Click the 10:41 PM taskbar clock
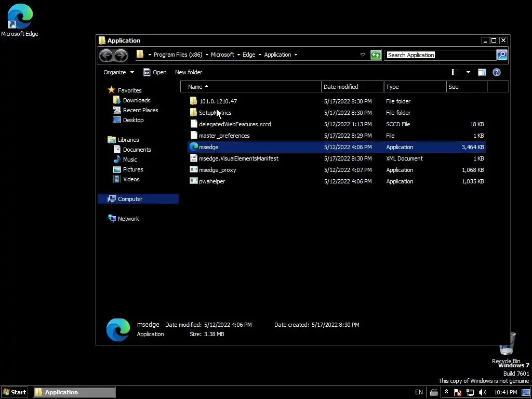This screenshot has width=532, height=399. coord(506,392)
